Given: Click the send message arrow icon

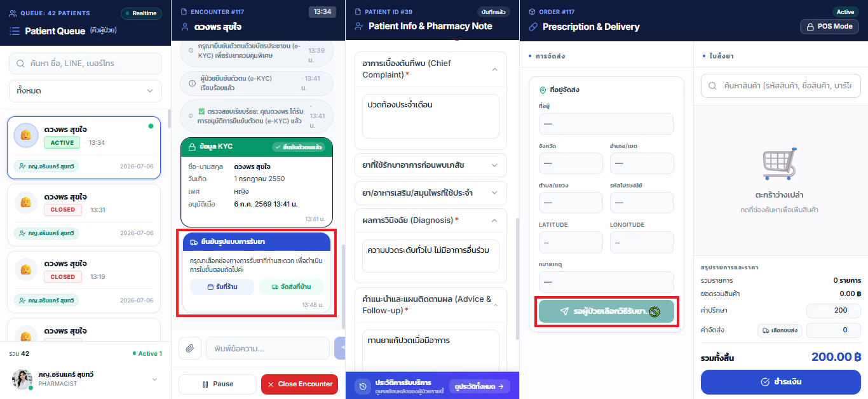Looking at the screenshot, I should pyautogui.click(x=340, y=348).
